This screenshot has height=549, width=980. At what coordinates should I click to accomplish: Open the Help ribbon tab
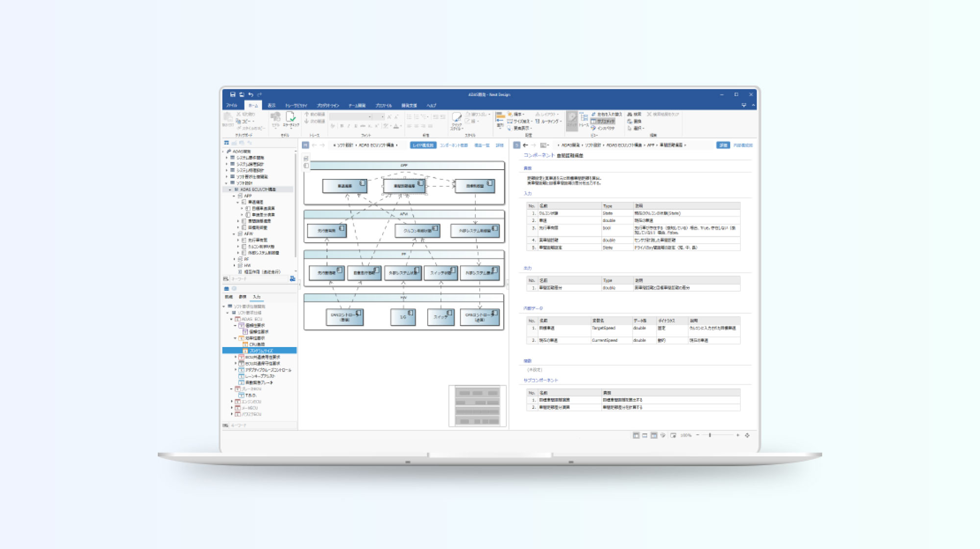click(x=431, y=105)
